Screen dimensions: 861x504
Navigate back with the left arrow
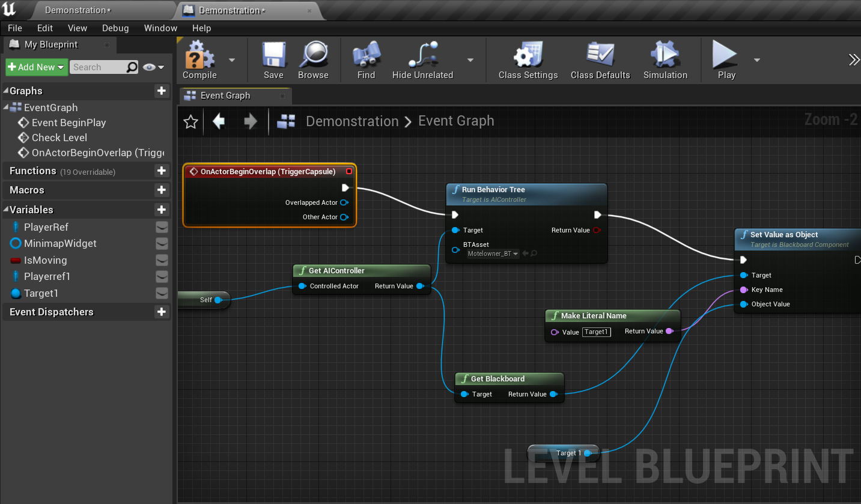(x=219, y=121)
